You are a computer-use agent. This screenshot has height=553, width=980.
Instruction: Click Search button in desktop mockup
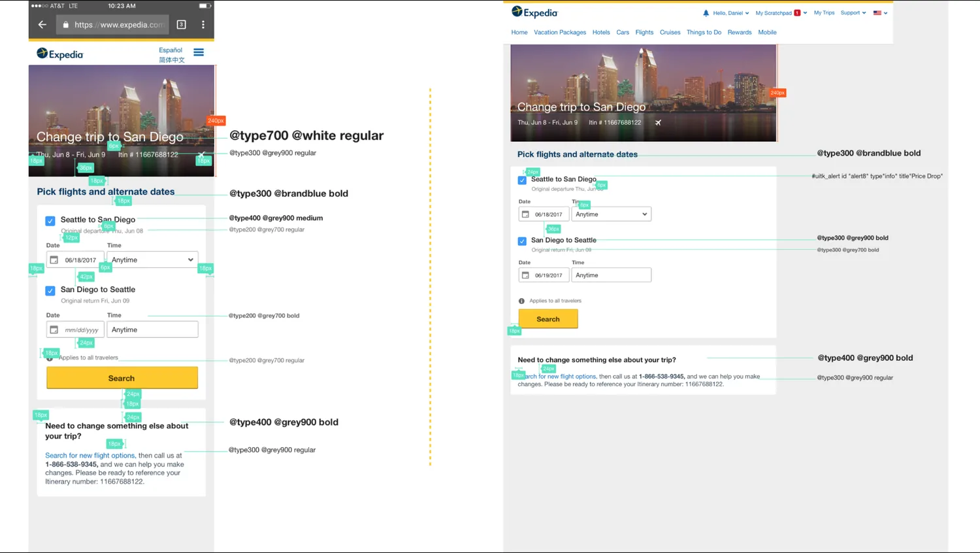click(x=548, y=319)
